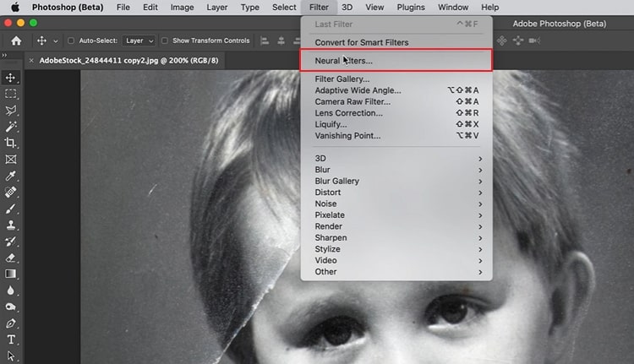Open the tool preset picker arrow
634x364 pixels.
tap(56, 41)
